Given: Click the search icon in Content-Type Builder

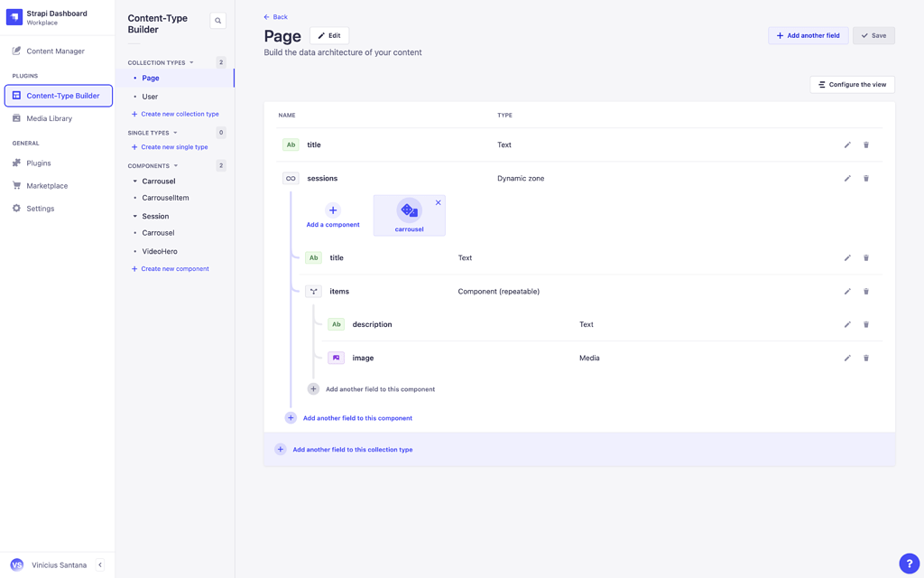Looking at the screenshot, I should 217,21.
